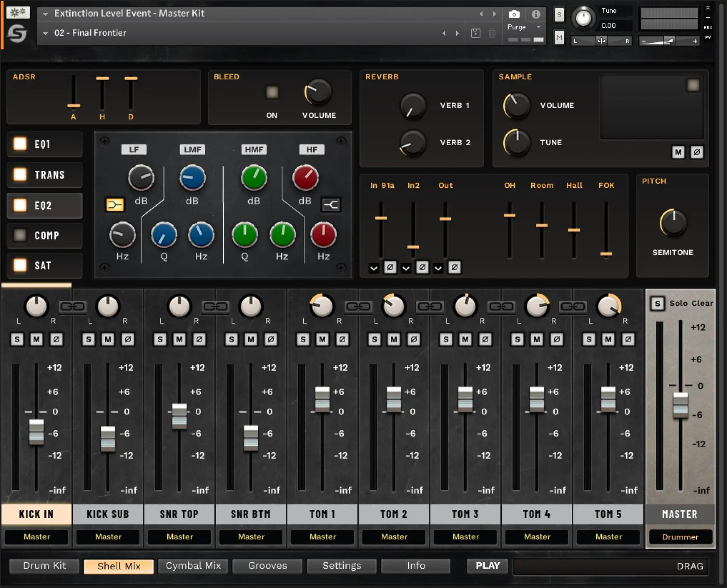The width and height of the screenshot is (727, 588).
Task: Switch to the Cymbal Mix tab
Action: tap(193, 566)
